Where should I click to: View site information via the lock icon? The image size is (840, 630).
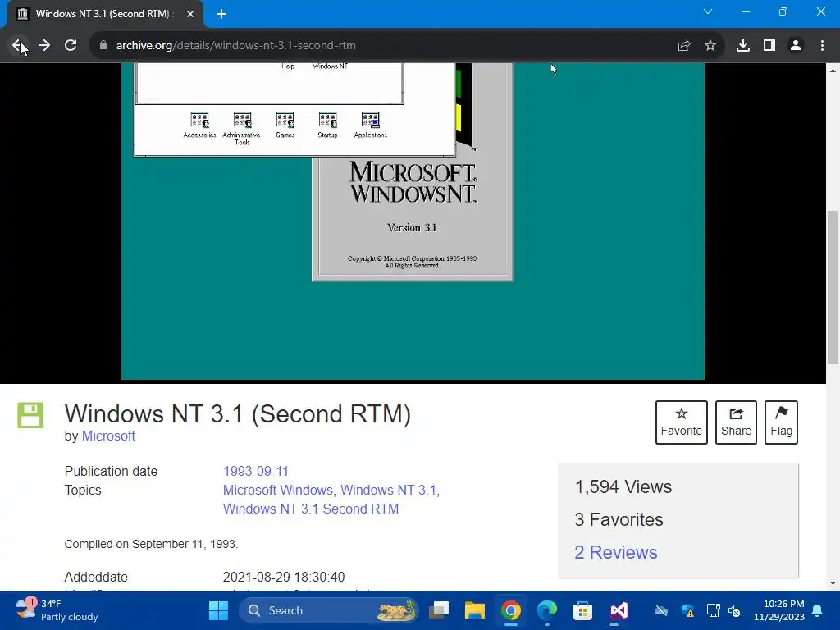[x=103, y=46]
